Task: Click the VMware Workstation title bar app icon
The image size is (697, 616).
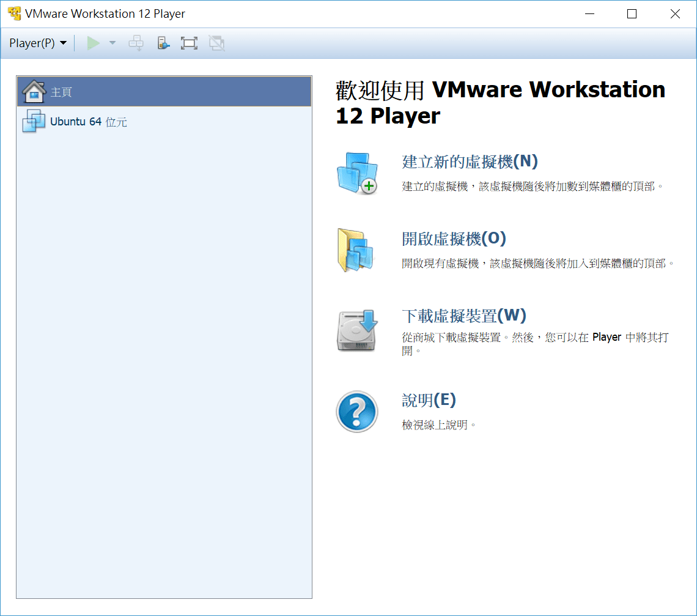Action: pyautogui.click(x=14, y=13)
